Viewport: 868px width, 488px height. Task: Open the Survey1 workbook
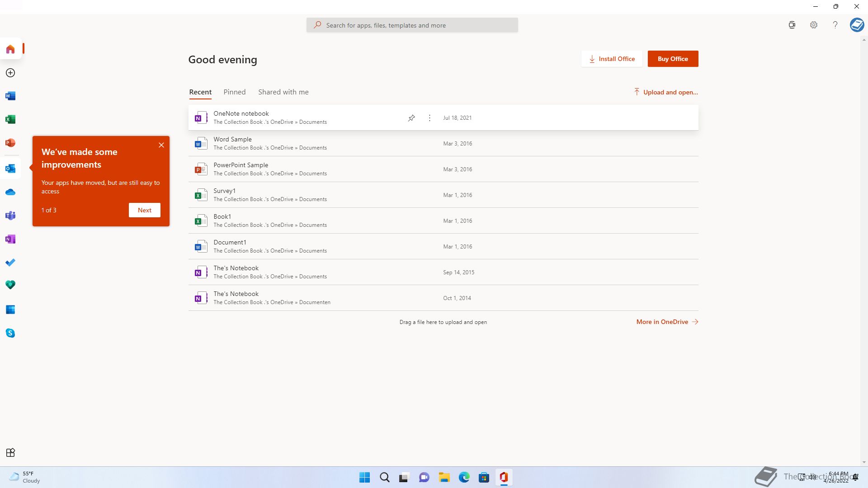443,195
